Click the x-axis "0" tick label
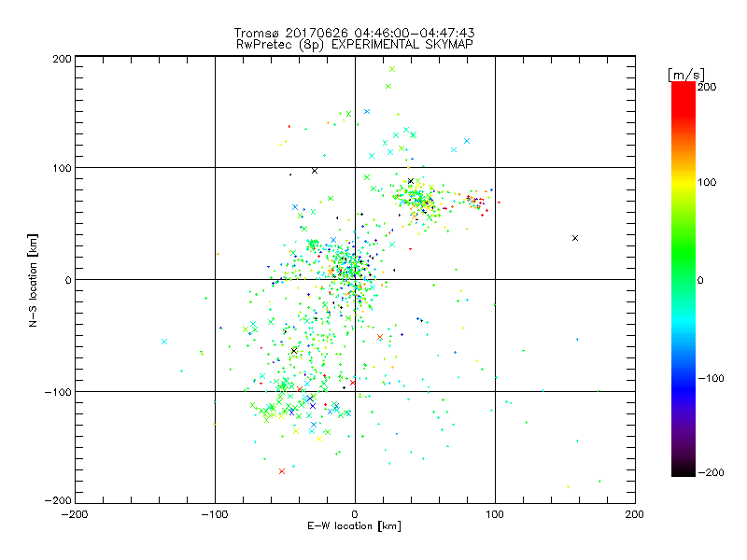Screen dimensions: 747x560 [355, 515]
